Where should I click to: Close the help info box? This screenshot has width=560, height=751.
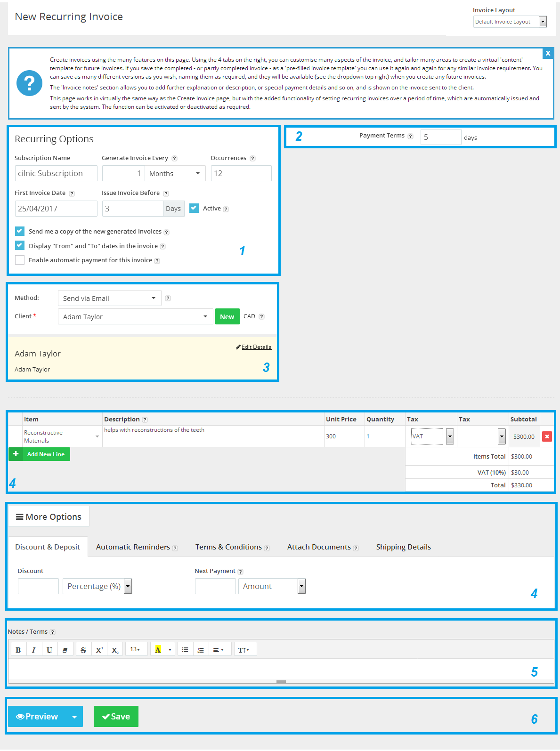(548, 53)
